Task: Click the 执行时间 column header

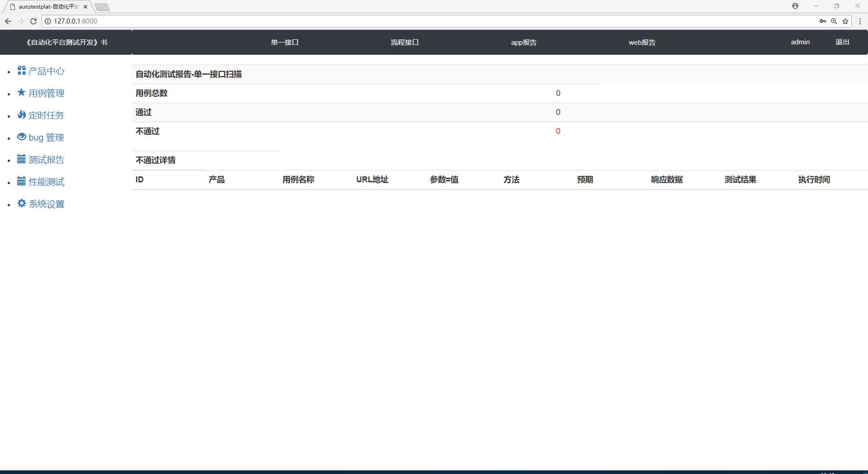Action: coord(814,180)
